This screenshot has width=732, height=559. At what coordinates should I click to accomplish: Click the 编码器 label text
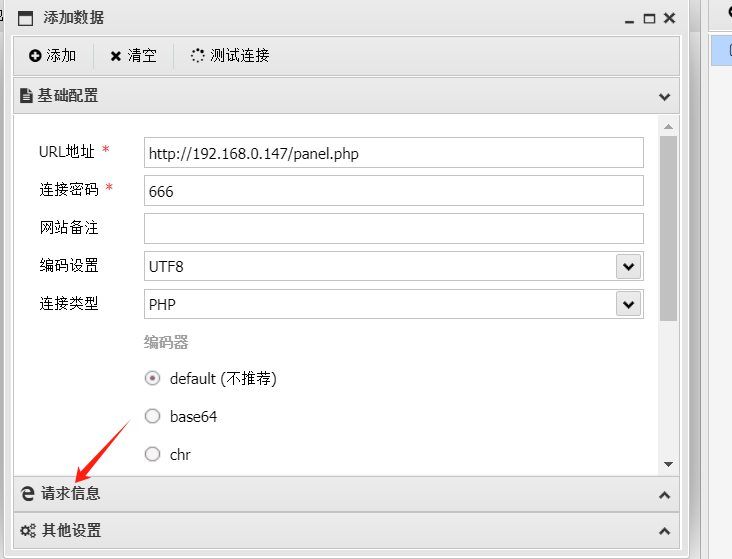click(166, 342)
